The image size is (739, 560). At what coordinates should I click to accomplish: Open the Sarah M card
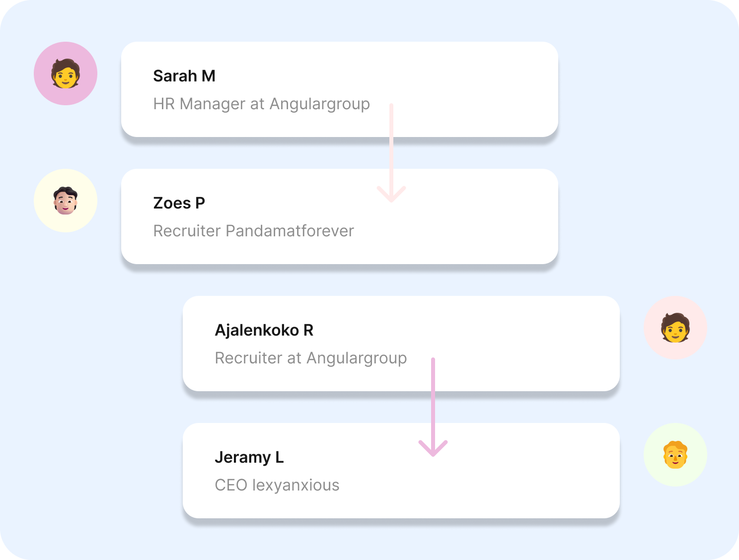tap(340, 89)
